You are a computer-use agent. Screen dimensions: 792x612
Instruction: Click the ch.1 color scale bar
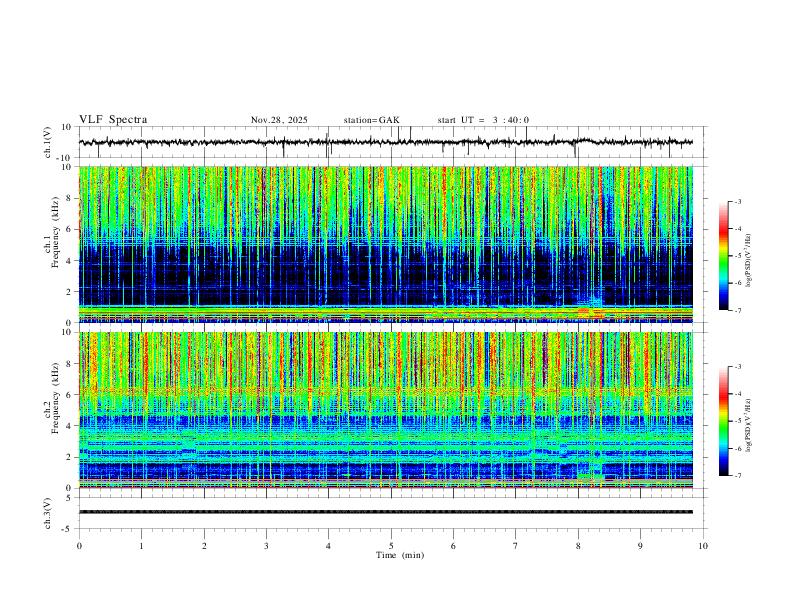723,256
